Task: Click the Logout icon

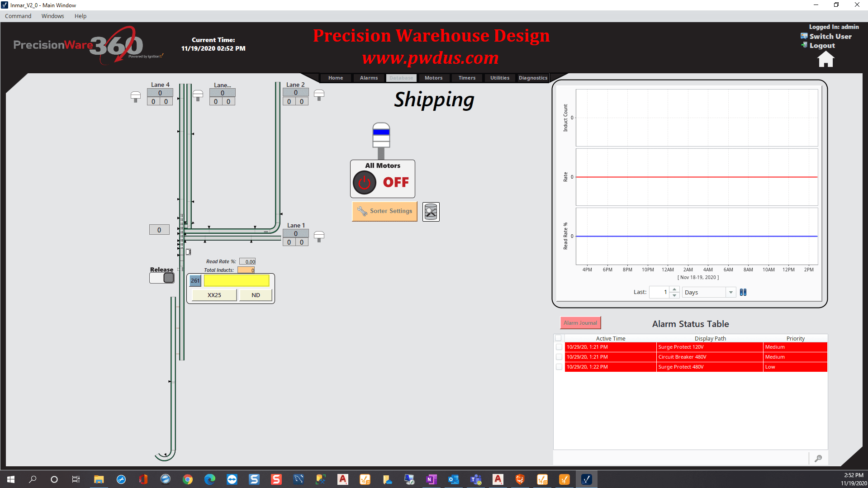Action: (804, 45)
